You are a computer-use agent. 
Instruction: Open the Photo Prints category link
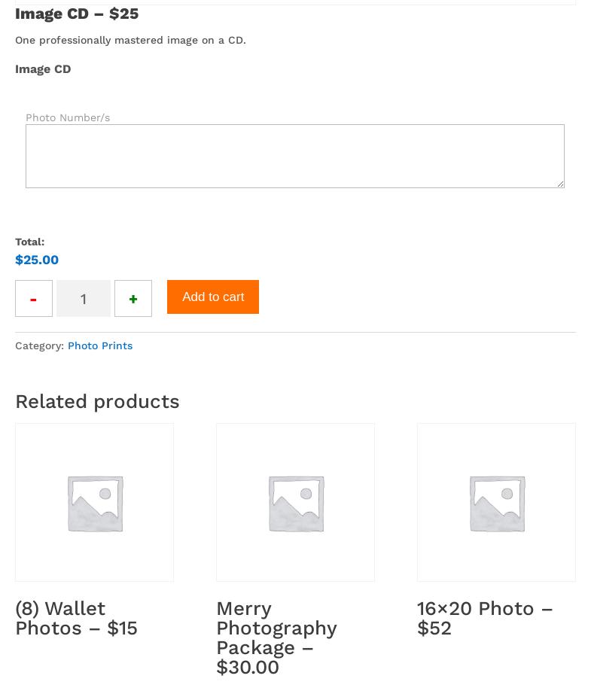pyautogui.click(x=100, y=345)
